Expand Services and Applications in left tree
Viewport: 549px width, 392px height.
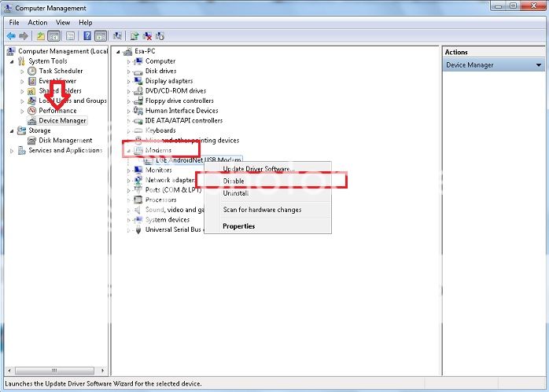point(12,151)
